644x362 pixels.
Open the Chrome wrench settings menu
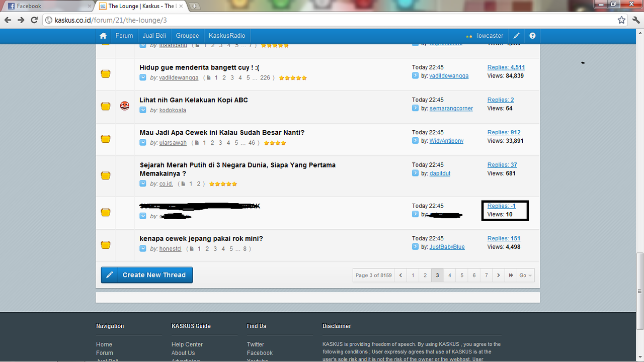click(635, 20)
